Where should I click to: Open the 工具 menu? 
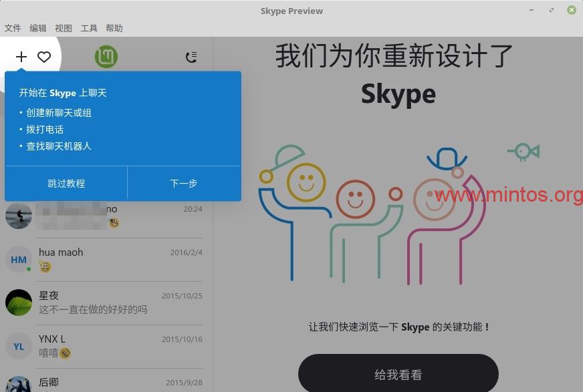pos(89,28)
